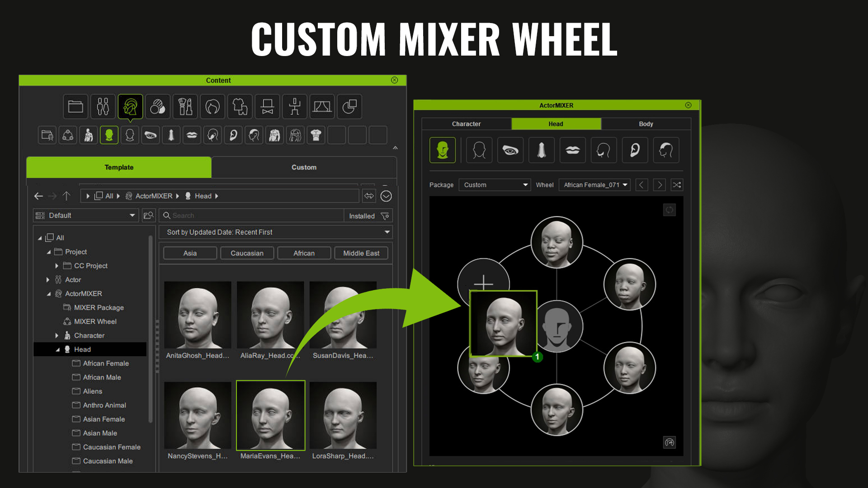Choose the eye part icon in ActorMIXER
This screenshot has width=868, height=488.
point(510,150)
